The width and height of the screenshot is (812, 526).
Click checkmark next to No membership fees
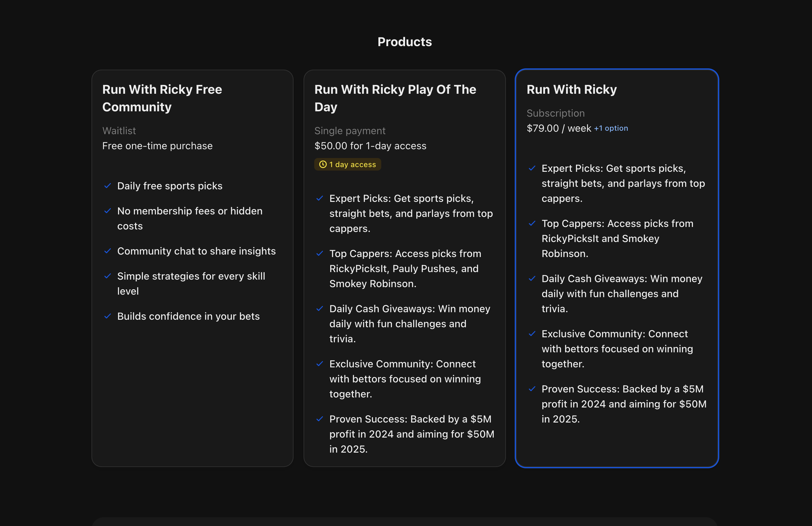point(108,211)
